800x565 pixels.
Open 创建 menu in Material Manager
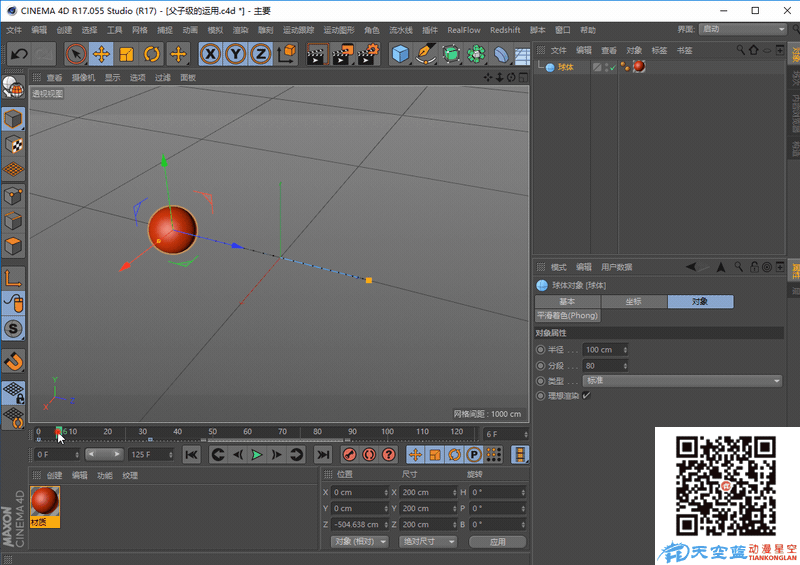point(55,475)
